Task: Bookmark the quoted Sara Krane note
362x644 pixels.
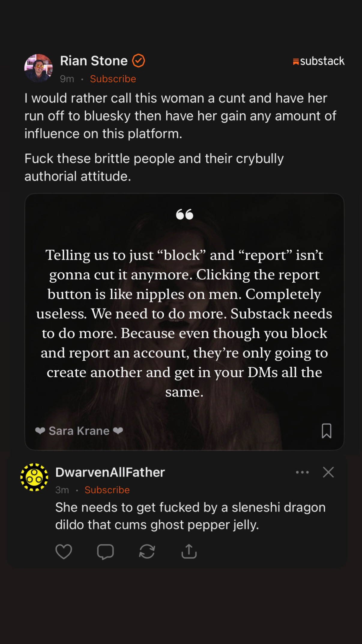Action: click(x=327, y=431)
